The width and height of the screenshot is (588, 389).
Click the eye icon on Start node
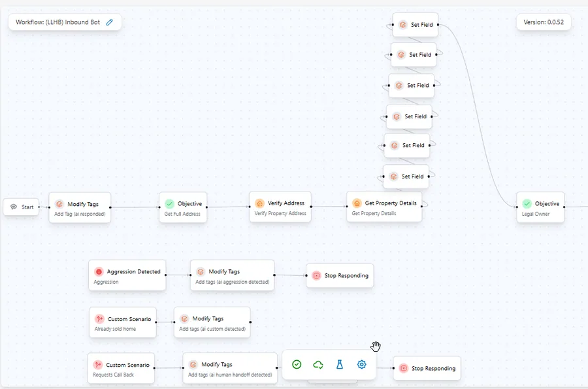pos(14,207)
